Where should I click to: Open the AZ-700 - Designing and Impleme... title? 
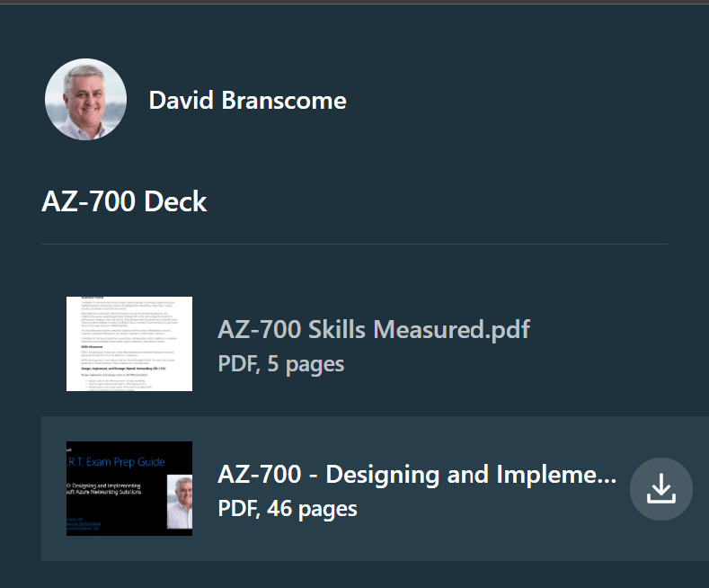click(x=417, y=475)
